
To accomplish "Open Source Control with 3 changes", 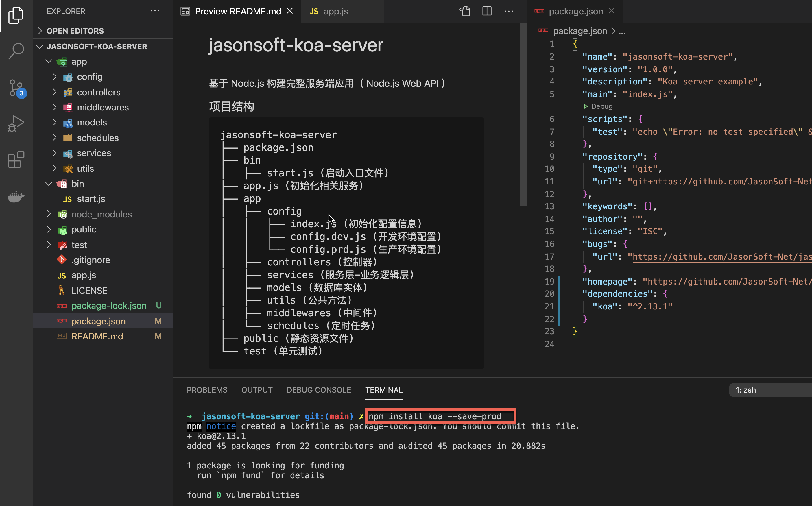I will (x=16, y=88).
